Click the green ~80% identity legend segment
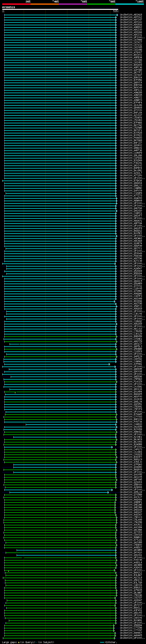This screenshot has height=644, width=146. 101,4
